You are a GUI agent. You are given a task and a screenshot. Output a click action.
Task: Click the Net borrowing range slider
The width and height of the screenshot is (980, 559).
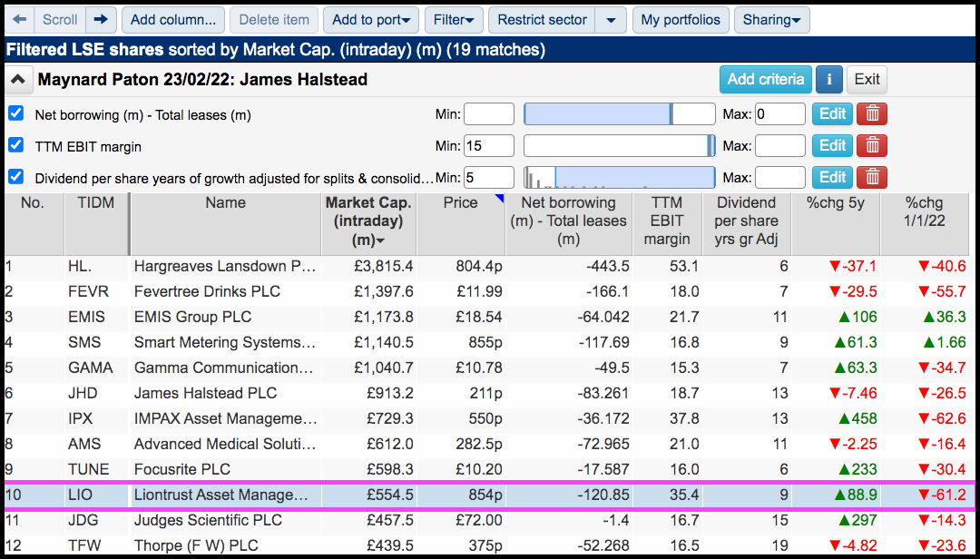[620, 114]
